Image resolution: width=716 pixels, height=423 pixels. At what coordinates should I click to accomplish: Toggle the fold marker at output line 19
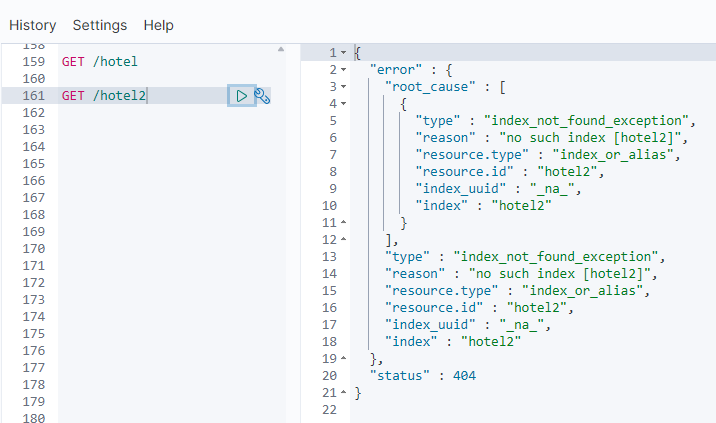(x=343, y=359)
